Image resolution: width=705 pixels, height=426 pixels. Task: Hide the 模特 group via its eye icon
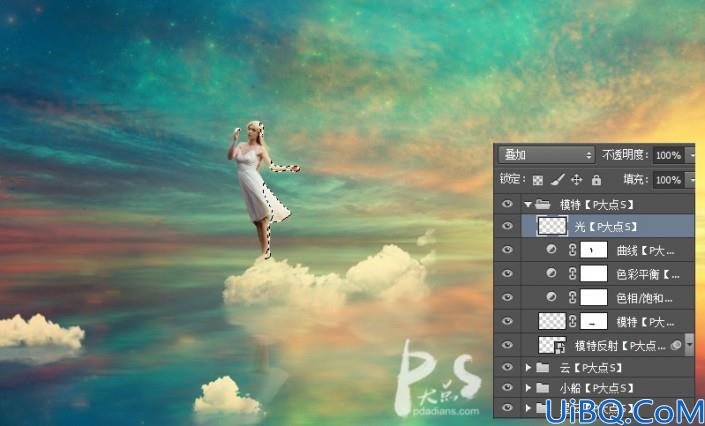507,204
